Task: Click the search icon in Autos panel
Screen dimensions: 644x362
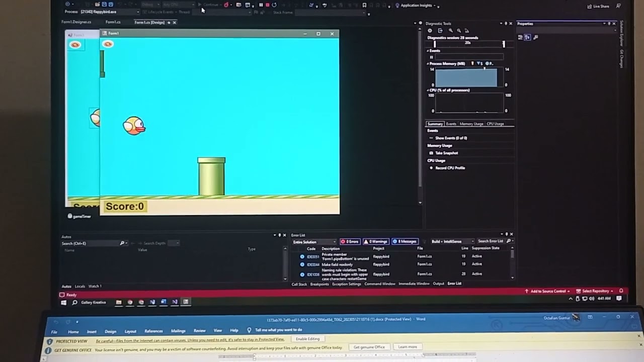Action: pos(122,243)
